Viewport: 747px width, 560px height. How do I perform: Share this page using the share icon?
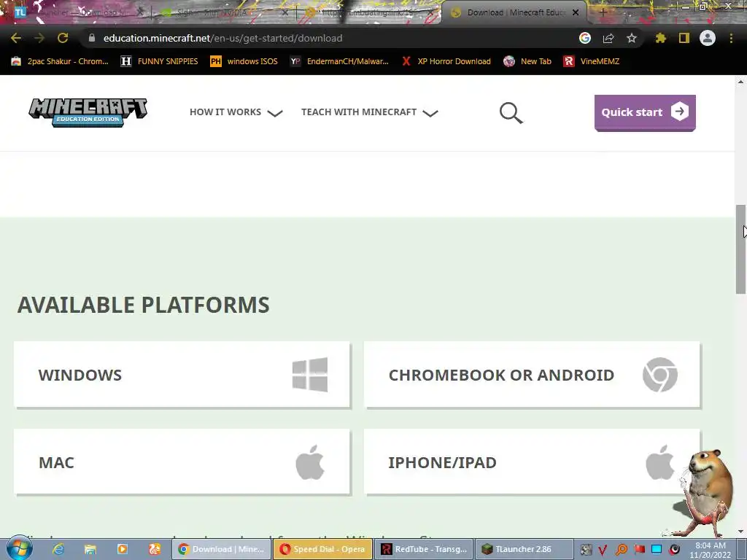pos(608,38)
